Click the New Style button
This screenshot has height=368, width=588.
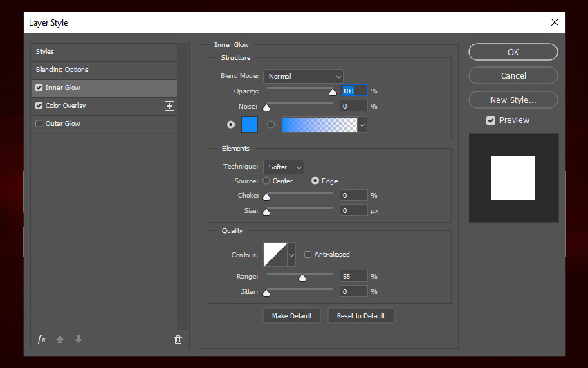(513, 100)
